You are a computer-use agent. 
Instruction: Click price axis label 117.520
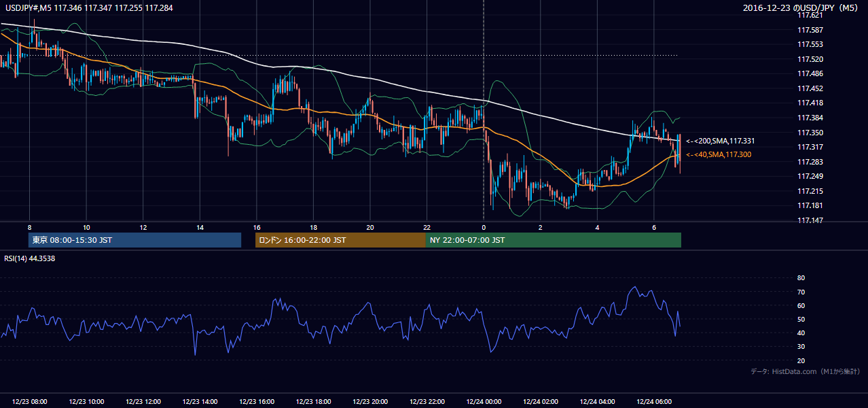pyautogui.click(x=810, y=59)
